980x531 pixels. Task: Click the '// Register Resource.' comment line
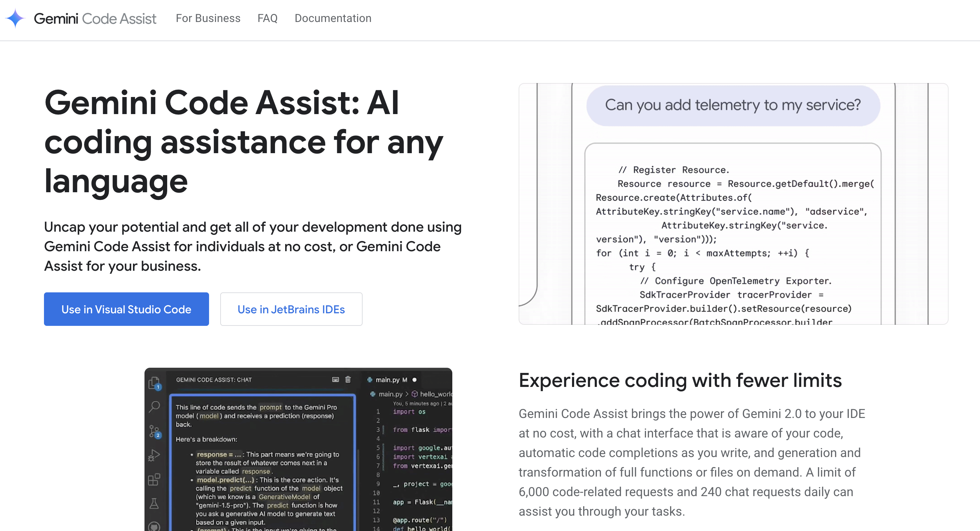tap(673, 170)
